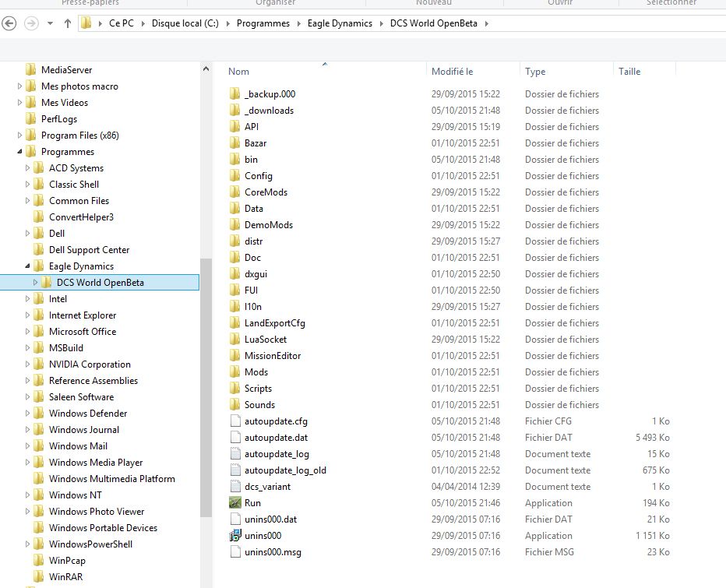Select the unins000 application icon
This screenshot has height=588, width=726.
tap(236, 536)
